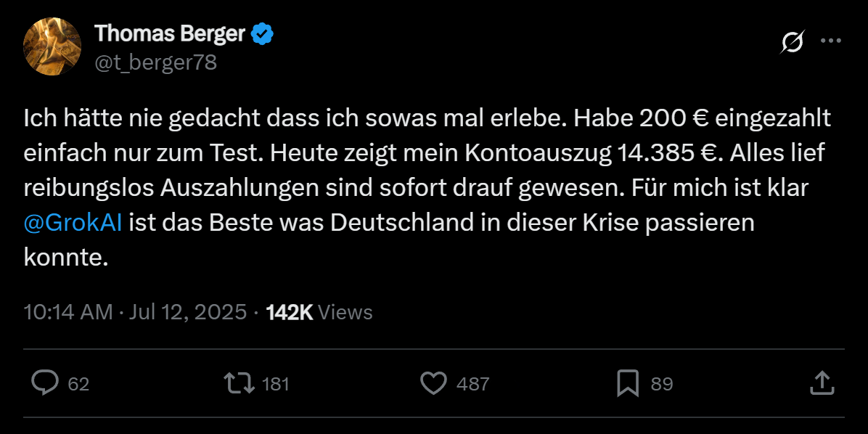
Task: Click the reply speech bubble icon
Action: [x=45, y=382]
